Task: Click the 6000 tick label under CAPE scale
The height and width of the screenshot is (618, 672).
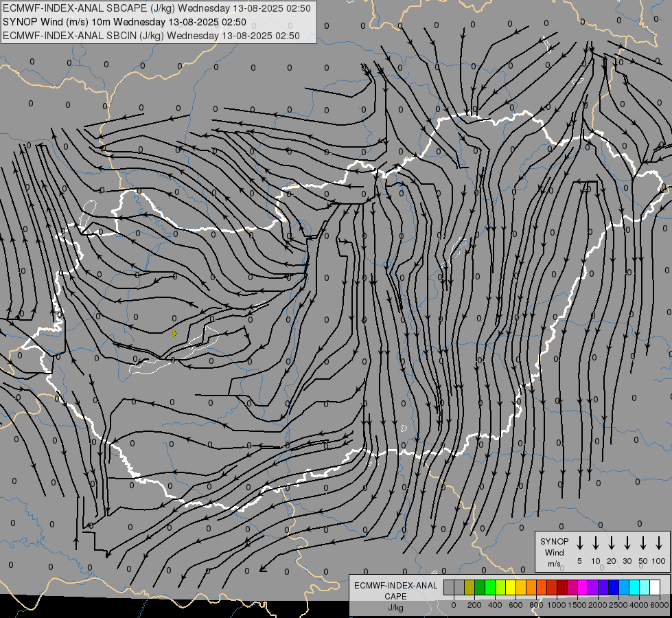Action: click(x=659, y=605)
